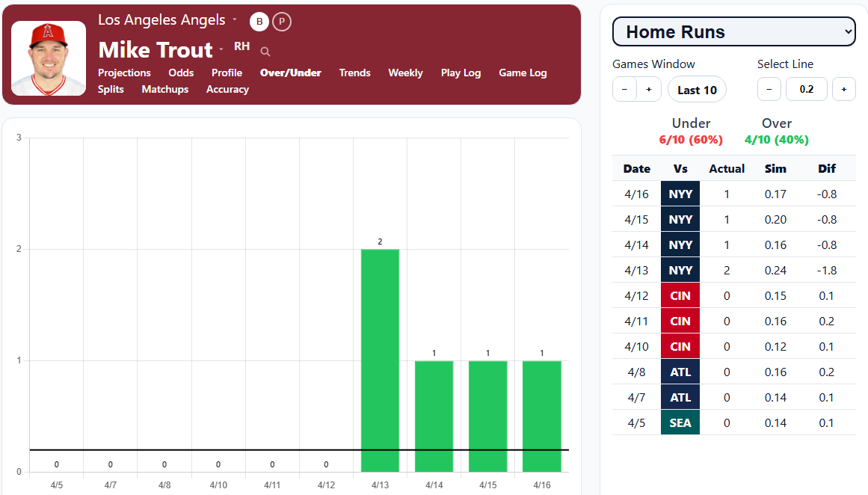Click the 0.24 Sim value for 4/13

[x=775, y=270]
